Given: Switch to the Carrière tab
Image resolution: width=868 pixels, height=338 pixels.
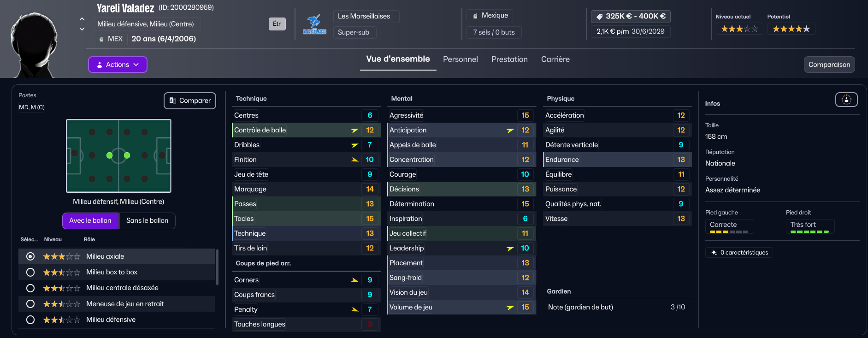Looking at the screenshot, I should [555, 59].
